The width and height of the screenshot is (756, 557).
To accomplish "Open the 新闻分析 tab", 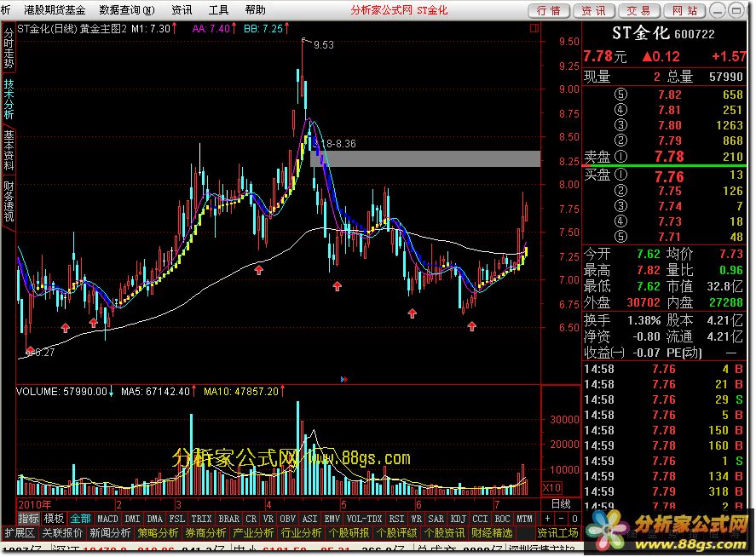I will pos(110,533).
